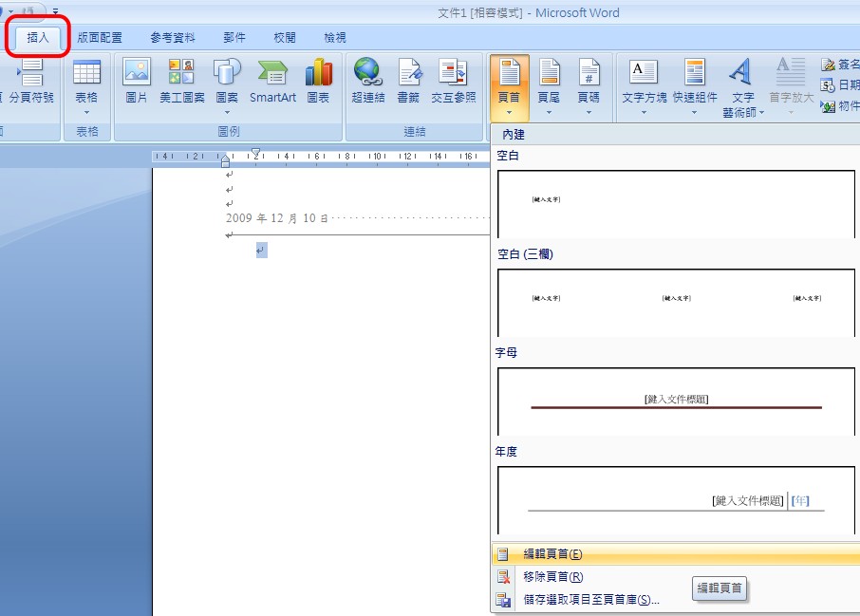860x616 pixels.
Task: Click the 分頁符號 page break icon
Action: click(31, 80)
